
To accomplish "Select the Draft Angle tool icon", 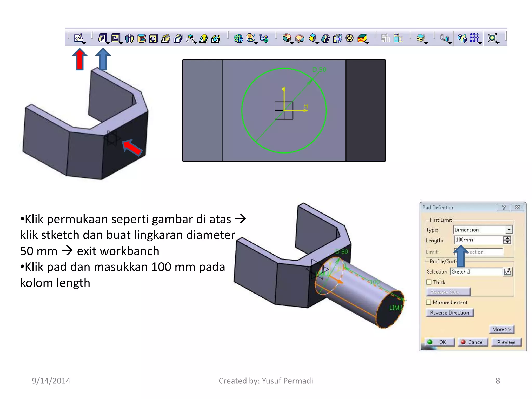I will [312, 38].
